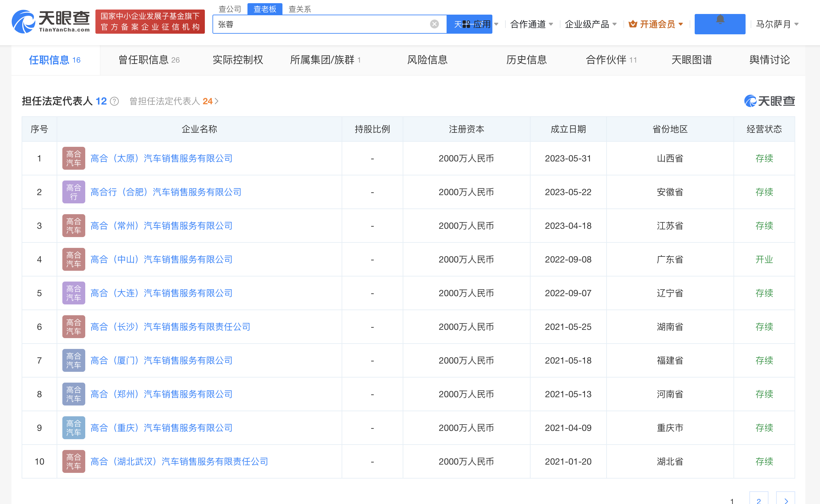
Task: Click the 高合汽车 logo for 太原 company
Action: 74,158
